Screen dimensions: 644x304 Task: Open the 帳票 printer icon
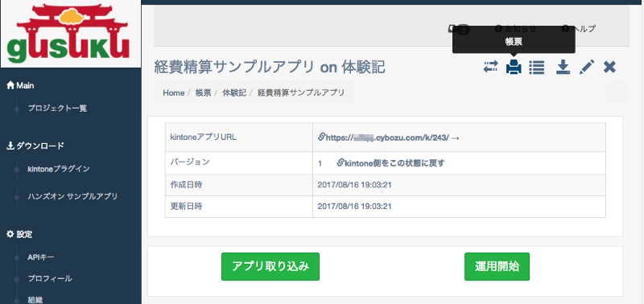click(514, 67)
